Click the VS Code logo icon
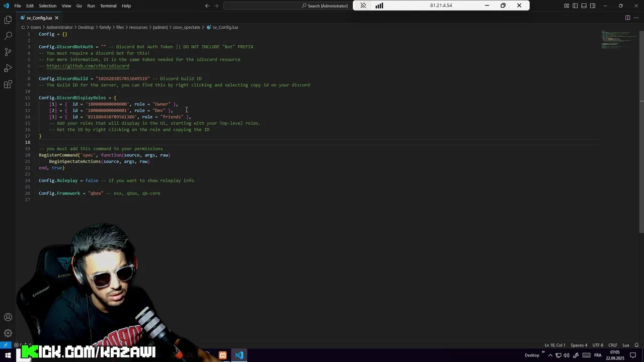644x362 pixels. click(x=6, y=6)
